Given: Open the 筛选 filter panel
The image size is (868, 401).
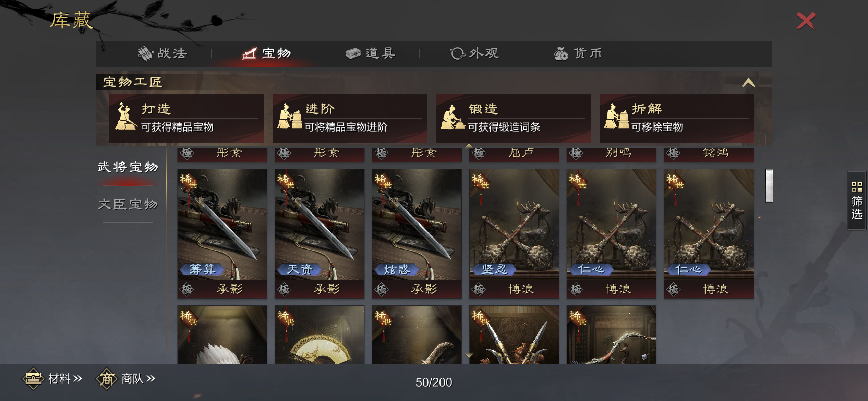Looking at the screenshot, I should click(857, 200).
